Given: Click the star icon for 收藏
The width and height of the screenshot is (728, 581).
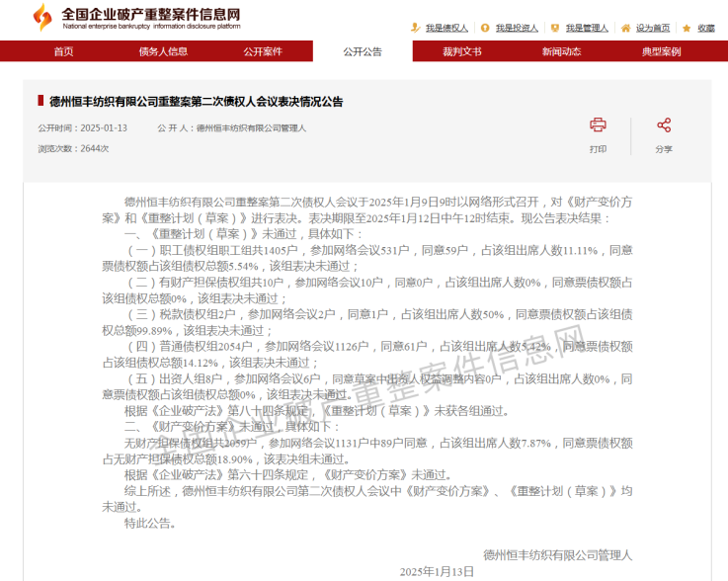Looking at the screenshot, I should pos(688,28).
